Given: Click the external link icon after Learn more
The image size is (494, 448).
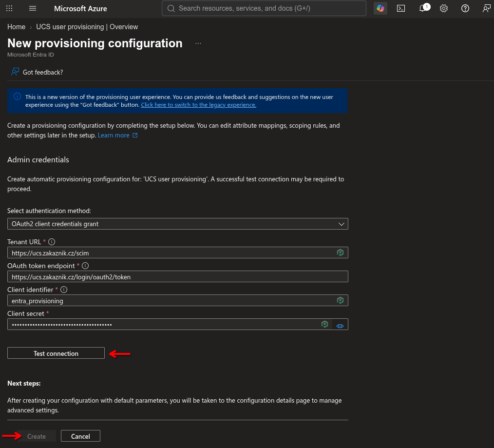Looking at the screenshot, I should point(135,135).
